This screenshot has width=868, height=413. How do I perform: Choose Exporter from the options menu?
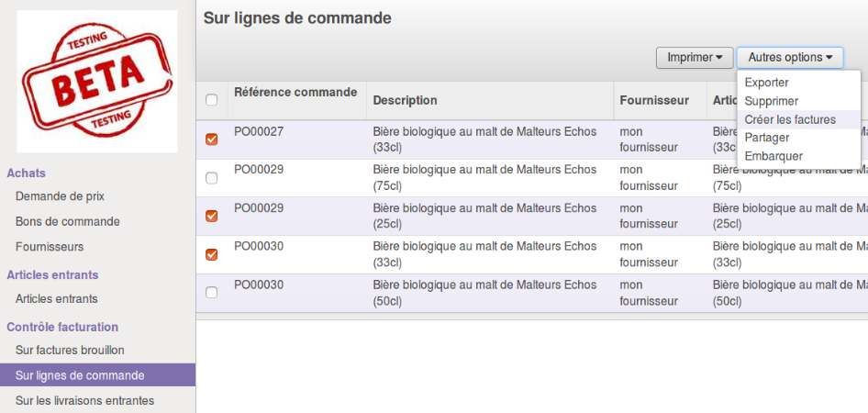(767, 83)
